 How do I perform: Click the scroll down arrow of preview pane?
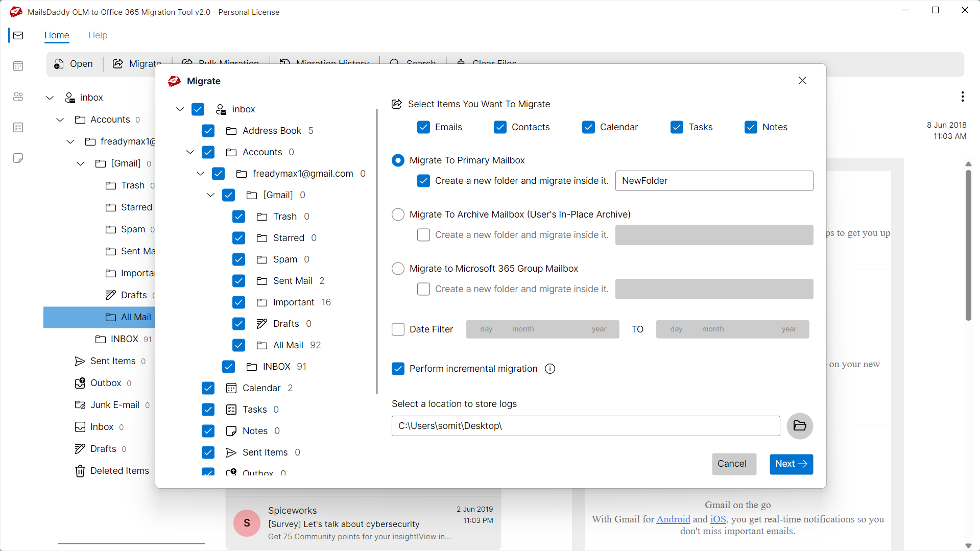coord(968,546)
